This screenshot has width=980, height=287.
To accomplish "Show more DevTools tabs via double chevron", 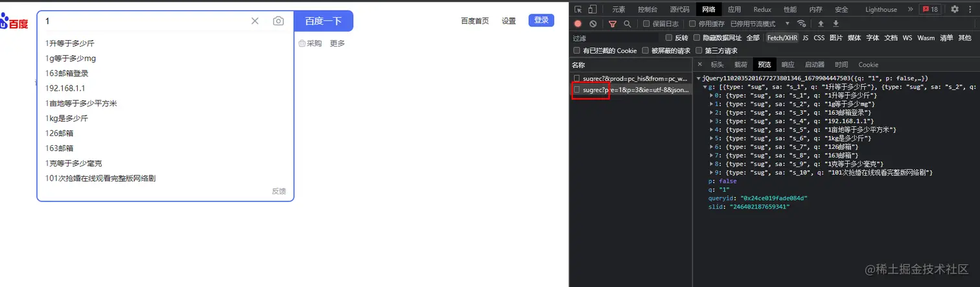I will (910, 9).
